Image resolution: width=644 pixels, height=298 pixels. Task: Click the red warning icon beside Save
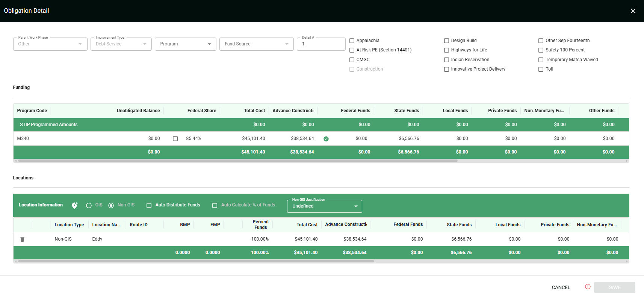(588, 287)
